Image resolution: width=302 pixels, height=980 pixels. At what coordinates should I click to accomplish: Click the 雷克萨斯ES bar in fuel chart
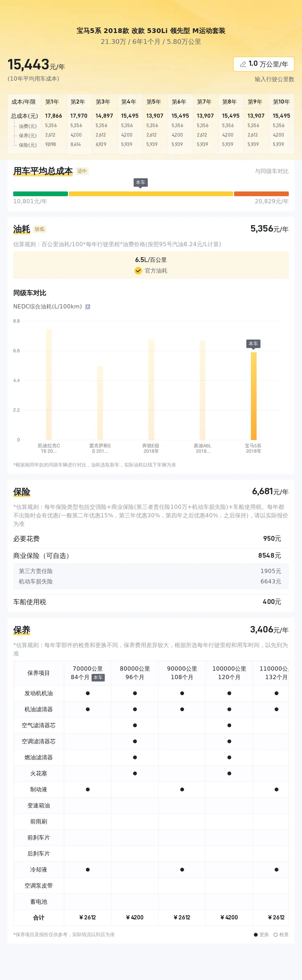click(x=100, y=403)
